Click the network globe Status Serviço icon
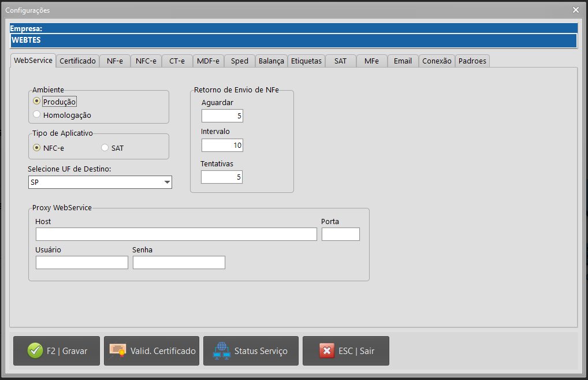Viewport: 588px width, 380px height. pyautogui.click(x=222, y=351)
